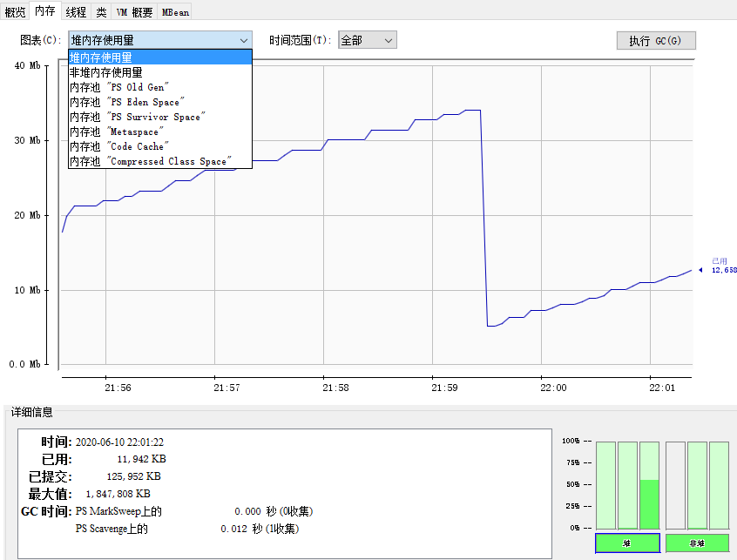Select the half-filled third heap bar
737x560 pixels.
[650, 485]
